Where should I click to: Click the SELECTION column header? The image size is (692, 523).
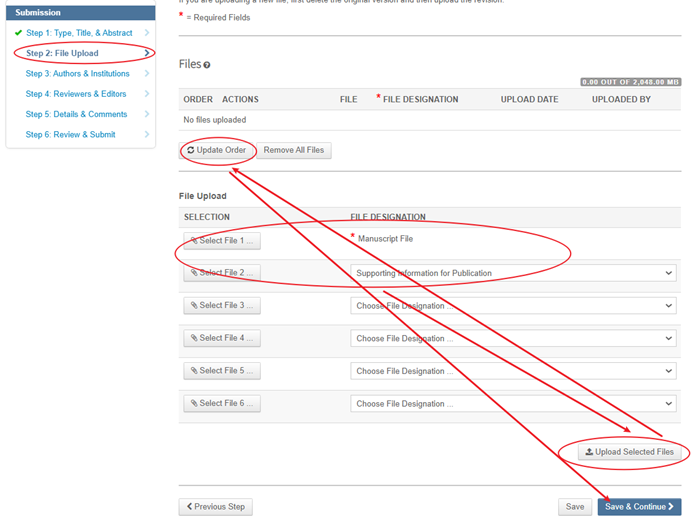(207, 217)
